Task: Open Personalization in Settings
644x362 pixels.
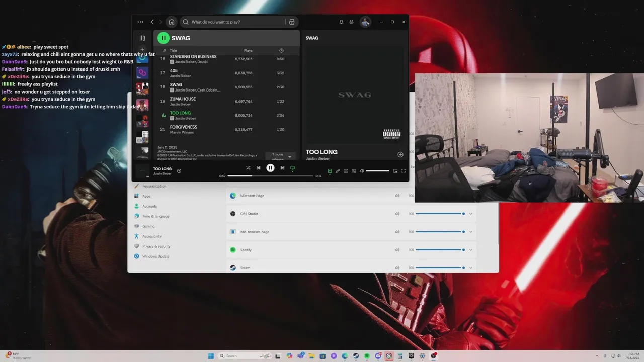Action: click(x=154, y=186)
